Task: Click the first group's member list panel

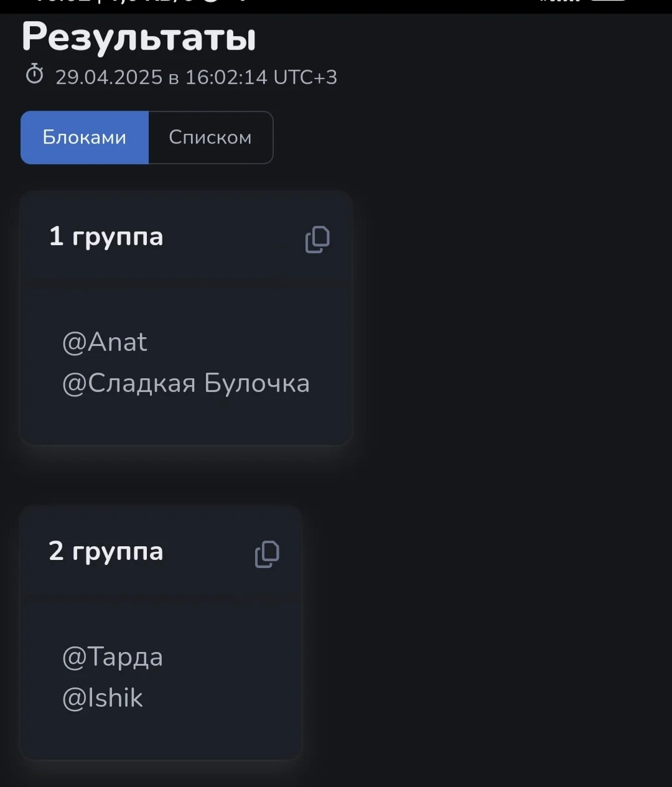Action: (186, 398)
